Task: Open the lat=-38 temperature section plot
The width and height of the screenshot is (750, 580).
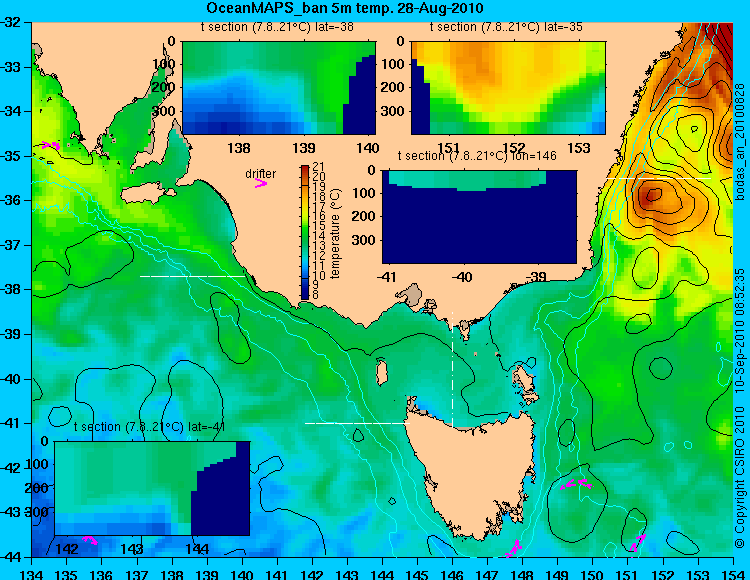Action: coord(279,88)
